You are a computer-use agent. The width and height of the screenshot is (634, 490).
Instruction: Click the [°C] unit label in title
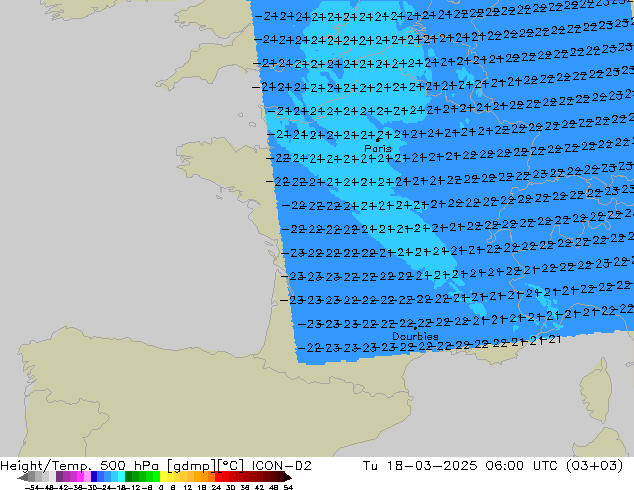[231, 466]
